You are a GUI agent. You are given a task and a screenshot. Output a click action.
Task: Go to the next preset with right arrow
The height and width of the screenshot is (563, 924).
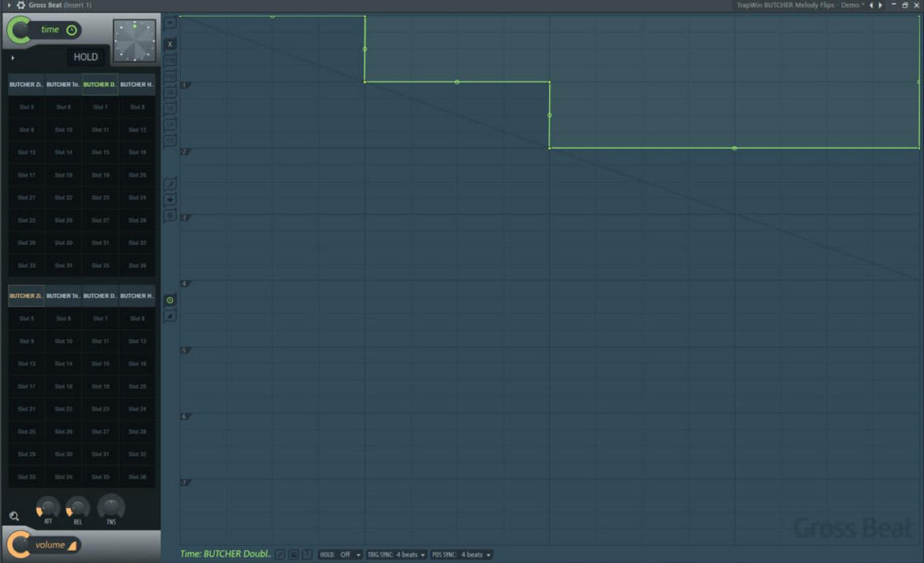click(x=880, y=5)
